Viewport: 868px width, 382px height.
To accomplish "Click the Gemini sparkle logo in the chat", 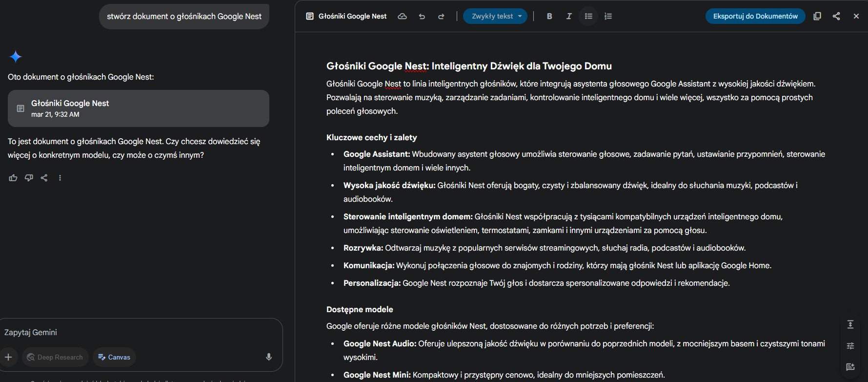I will pos(16,57).
